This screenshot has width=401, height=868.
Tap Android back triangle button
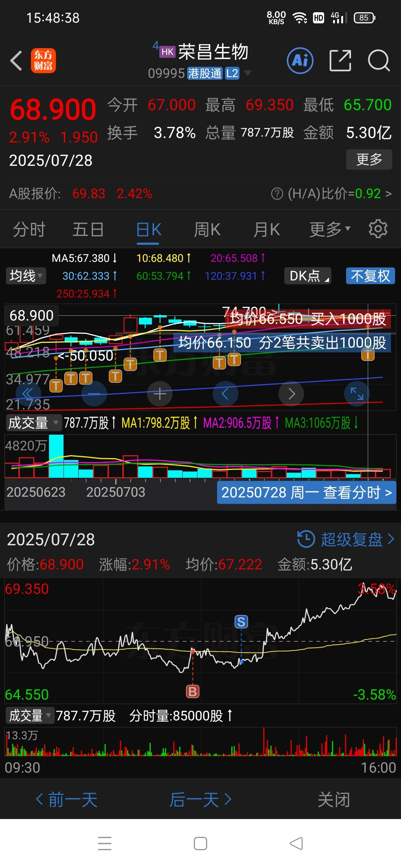(296, 844)
